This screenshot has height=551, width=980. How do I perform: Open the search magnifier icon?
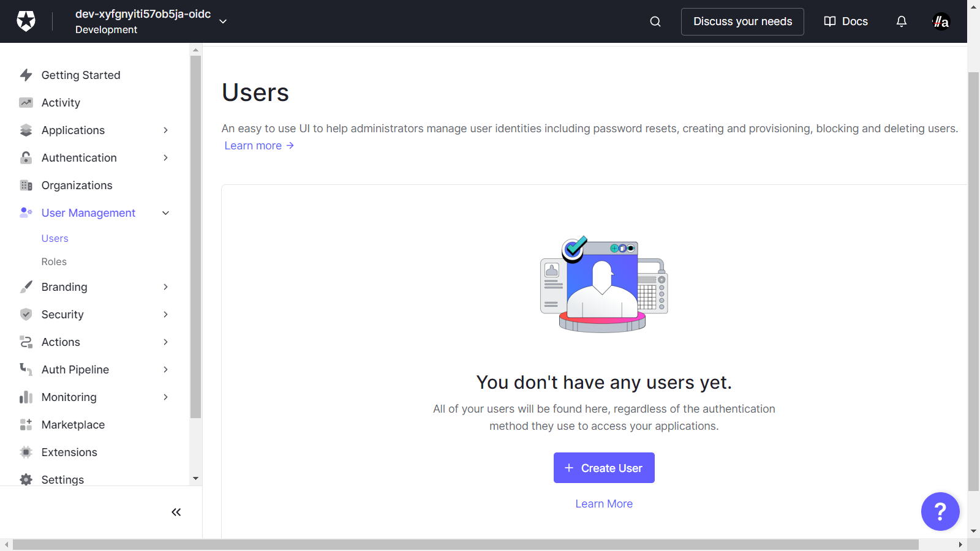pos(655,21)
